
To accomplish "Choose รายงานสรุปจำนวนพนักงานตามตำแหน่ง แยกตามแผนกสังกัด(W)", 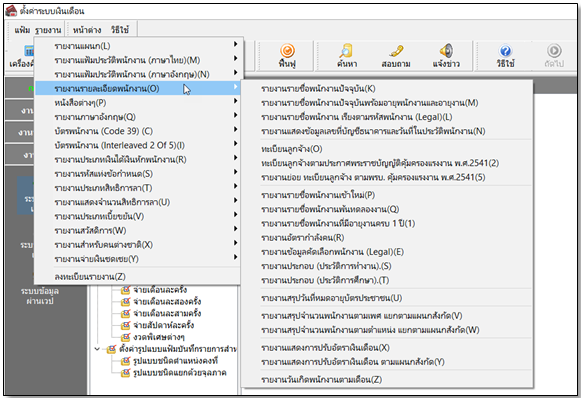I will (x=387, y=330).
